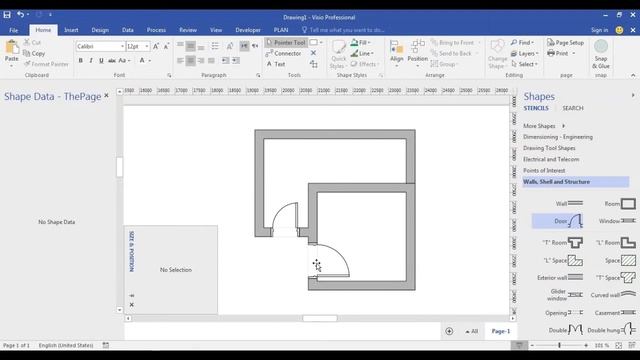The height and width of the screenshot is (360, 640).
Task: Decrease font size with the shrink font icon
Action: click(x=166, y=47)
